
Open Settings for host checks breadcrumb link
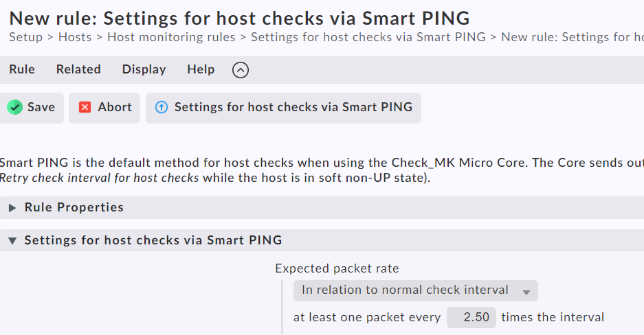click(x=368, y=37)
